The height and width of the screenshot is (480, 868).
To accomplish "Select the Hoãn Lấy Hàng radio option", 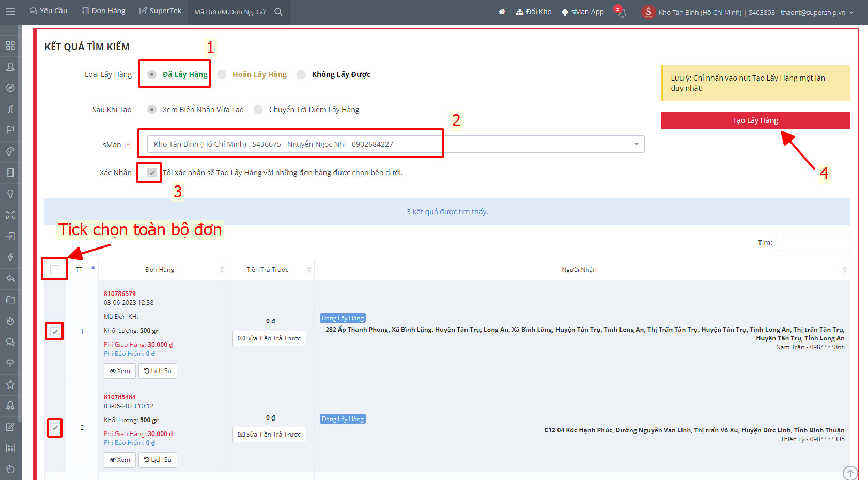I will point(222,74).
